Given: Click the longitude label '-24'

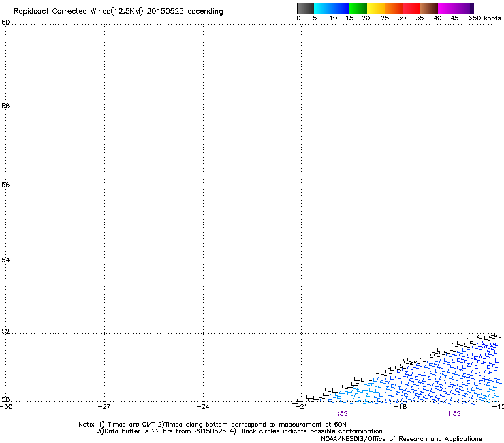Looking at the screenshot, I should coord(203,407).
